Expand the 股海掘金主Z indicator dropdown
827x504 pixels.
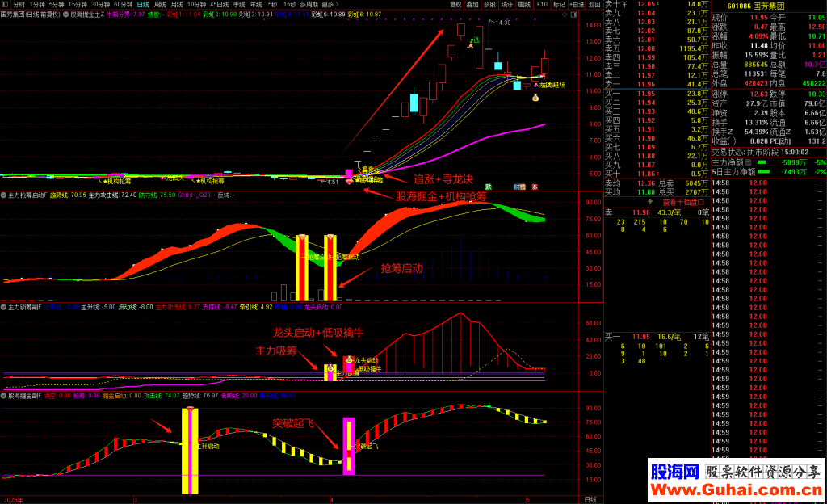pos(66,15)
